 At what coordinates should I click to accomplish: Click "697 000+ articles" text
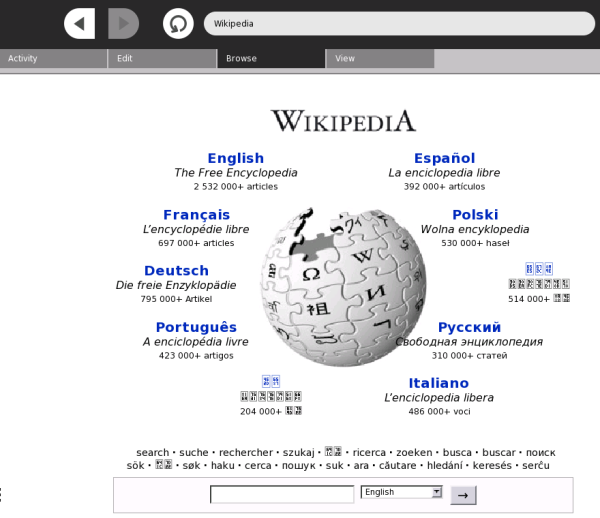point(196,243)
